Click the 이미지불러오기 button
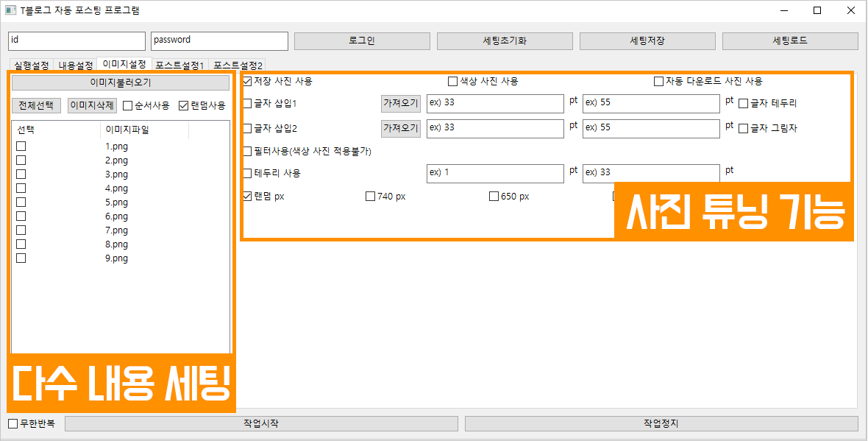This screenshot has height=441, width=868. 120,83
